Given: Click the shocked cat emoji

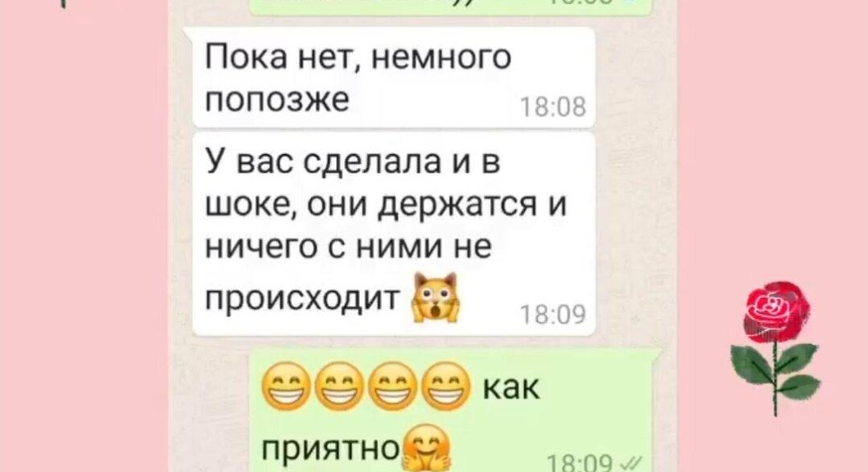Looking at the screenshot, I should 436,297.
